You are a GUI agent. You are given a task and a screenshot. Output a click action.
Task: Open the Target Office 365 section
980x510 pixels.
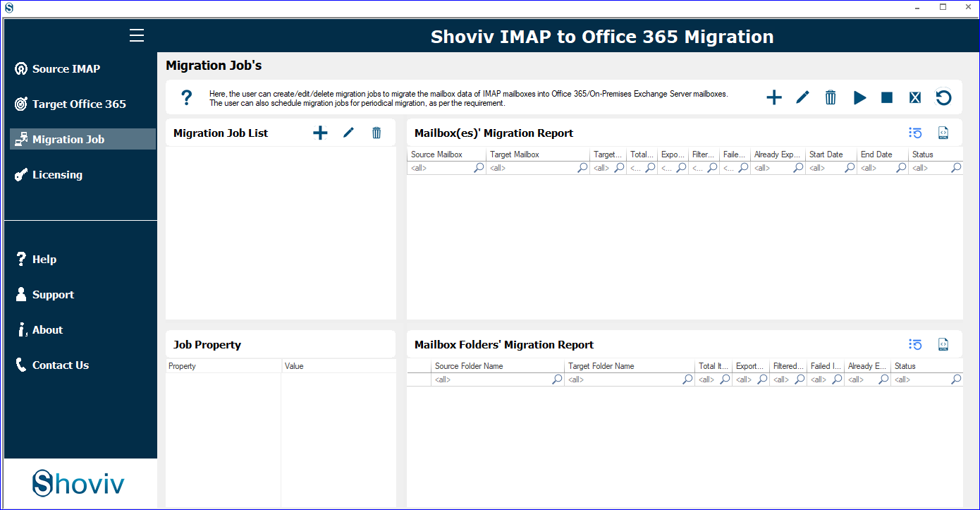[x=70, y=104]
